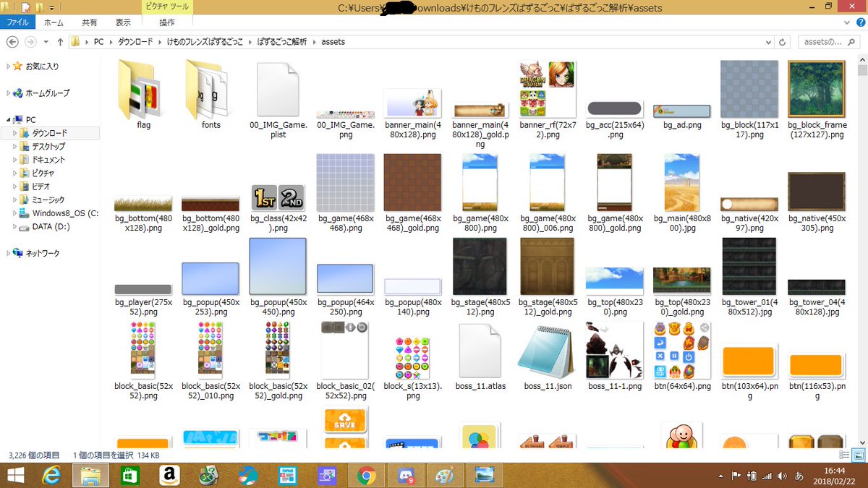Click the assets search box
This screenshot has height=488, width=868.
(829, 42)
